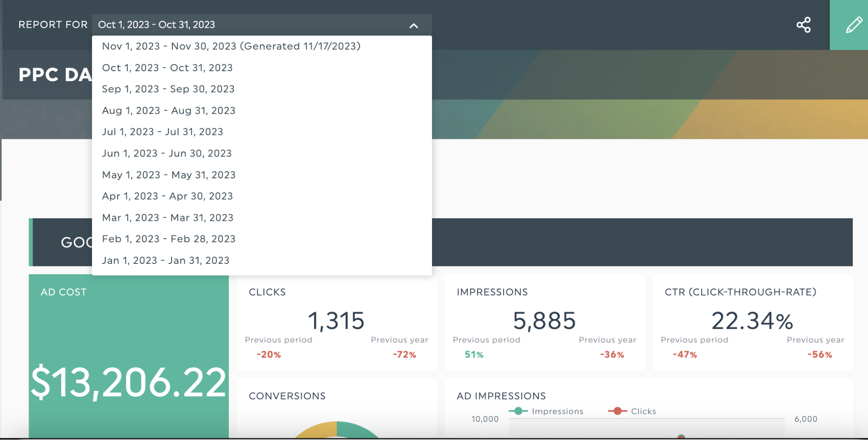Click the $13,206.22 ad cost value
This screenshot has height=440, width=868.
(129, 382)
